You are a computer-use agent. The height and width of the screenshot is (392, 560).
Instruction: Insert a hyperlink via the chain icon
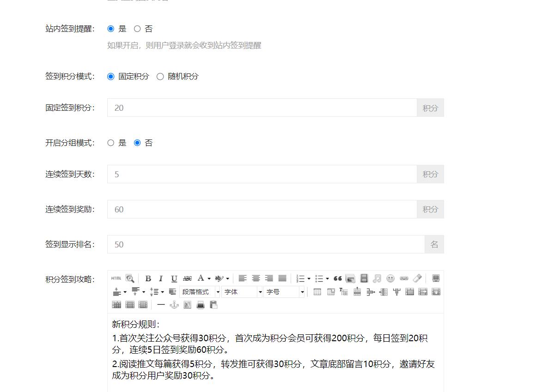404,278
